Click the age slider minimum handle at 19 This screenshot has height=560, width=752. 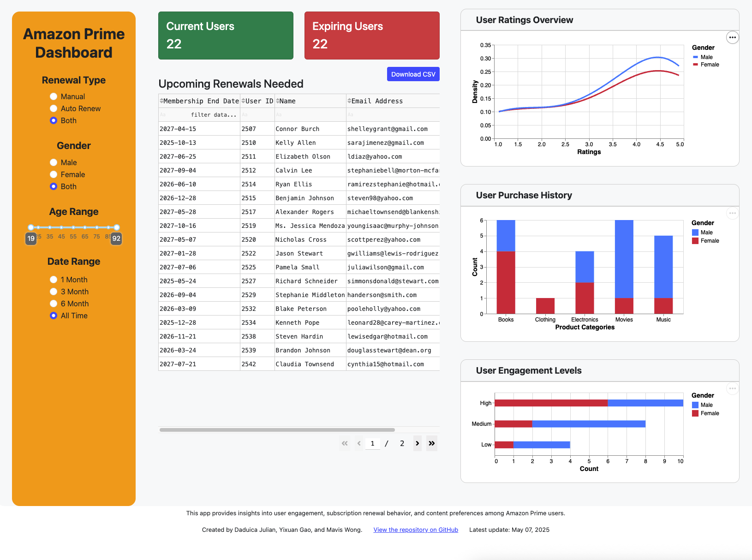[30, 227]
